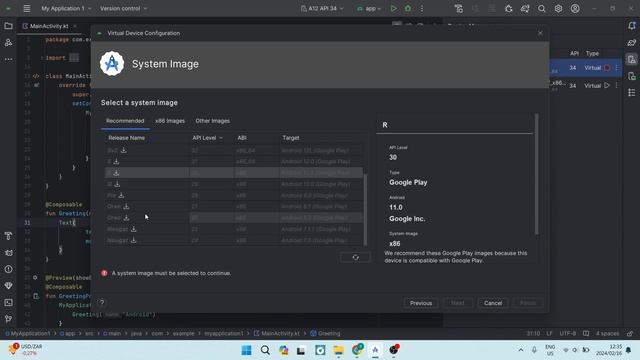Open more actions for second virtual device

pos(617,85)
